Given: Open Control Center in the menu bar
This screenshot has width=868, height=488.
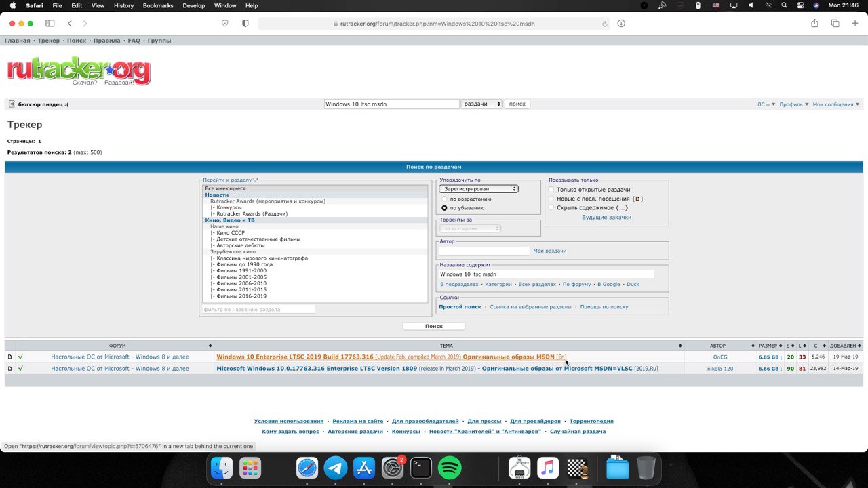Looking at the screenshot, I should pyautogui.click(x=801, y=5).
